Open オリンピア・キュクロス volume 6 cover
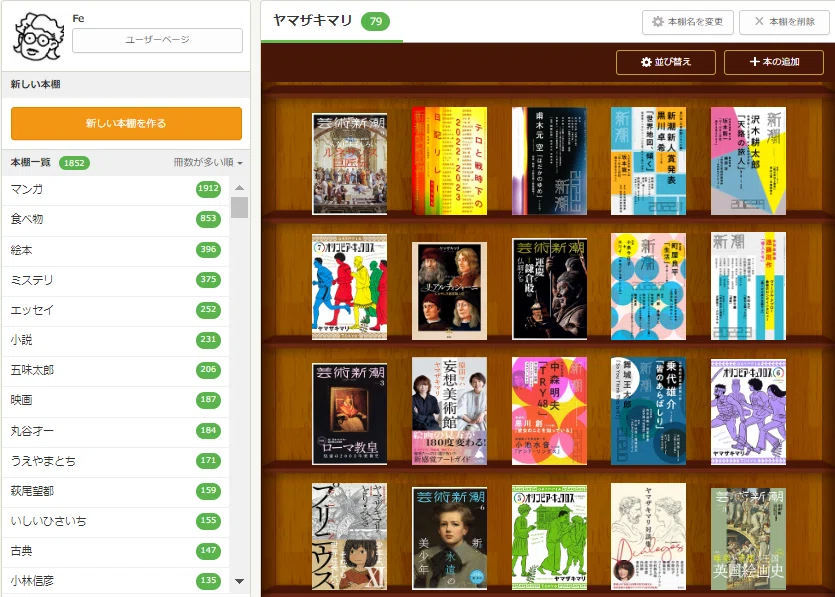835x597 pixels. click(x=748, y=412)
